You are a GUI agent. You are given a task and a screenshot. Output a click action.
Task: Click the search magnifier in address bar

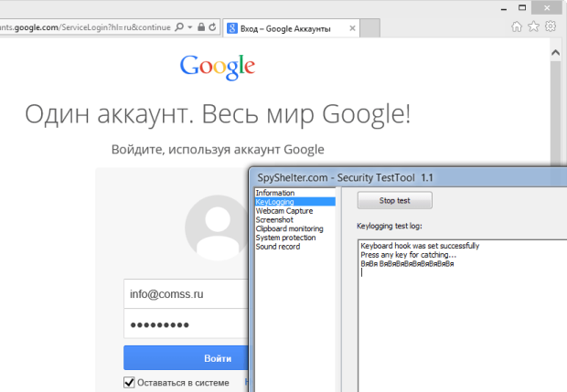[x=179, y=27]
